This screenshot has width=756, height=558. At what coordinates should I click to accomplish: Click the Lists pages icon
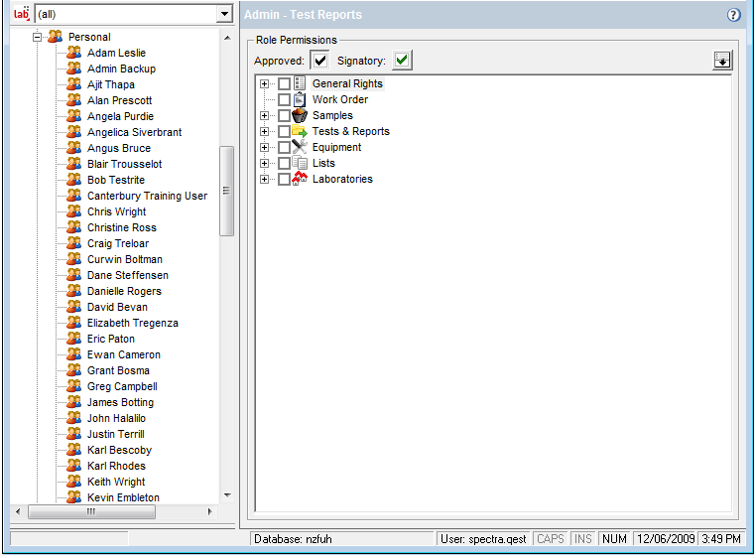[300, 164]
